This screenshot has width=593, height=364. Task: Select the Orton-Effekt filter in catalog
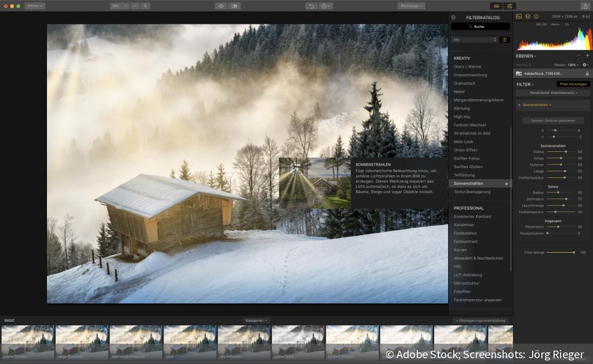pos(465,150)
